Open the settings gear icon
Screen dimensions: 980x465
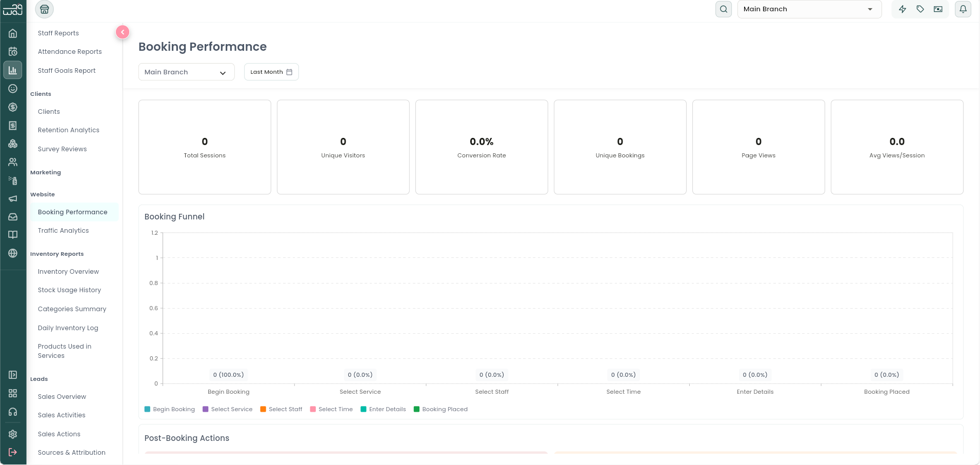pyautogui.click(x=13, y=434)
